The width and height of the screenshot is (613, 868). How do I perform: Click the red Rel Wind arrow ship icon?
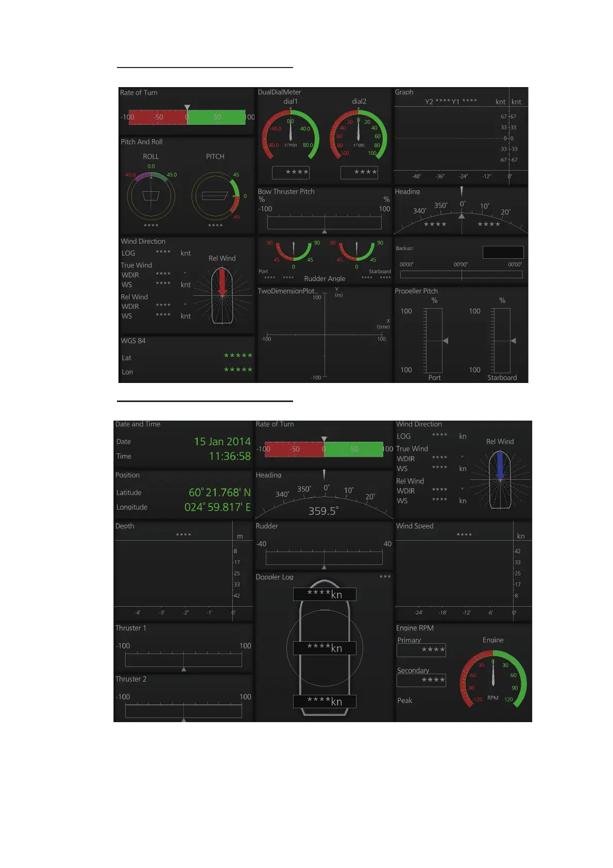(222, 296)
